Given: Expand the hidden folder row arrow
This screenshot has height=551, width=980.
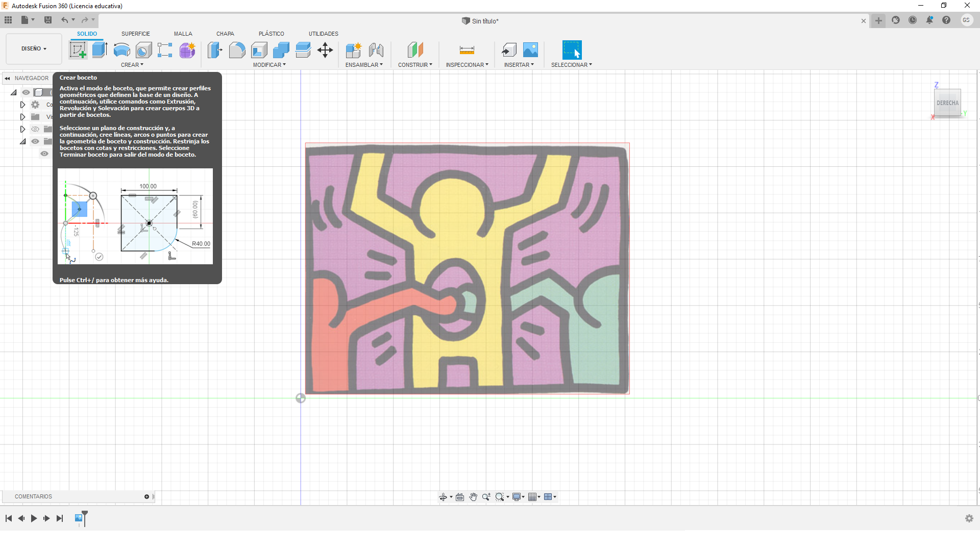Looking at the screenshot, I should 22,129.
